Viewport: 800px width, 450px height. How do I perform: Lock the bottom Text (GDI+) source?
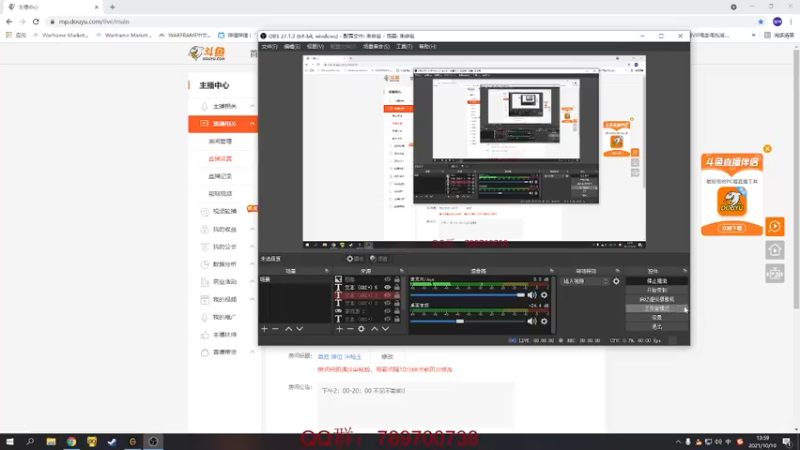pyautogui.click(x=397, y=319)
